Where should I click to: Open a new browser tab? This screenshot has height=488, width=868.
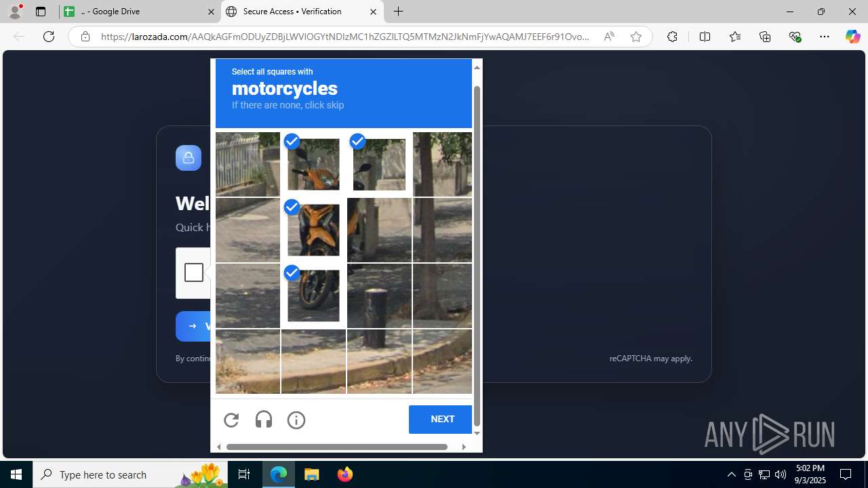[x=399, y=12]
